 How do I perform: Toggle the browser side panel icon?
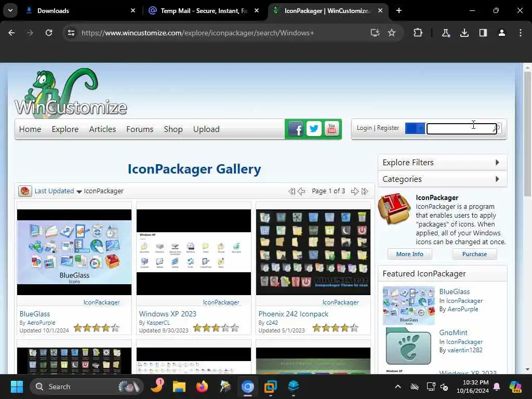click(x=483, y=33)
